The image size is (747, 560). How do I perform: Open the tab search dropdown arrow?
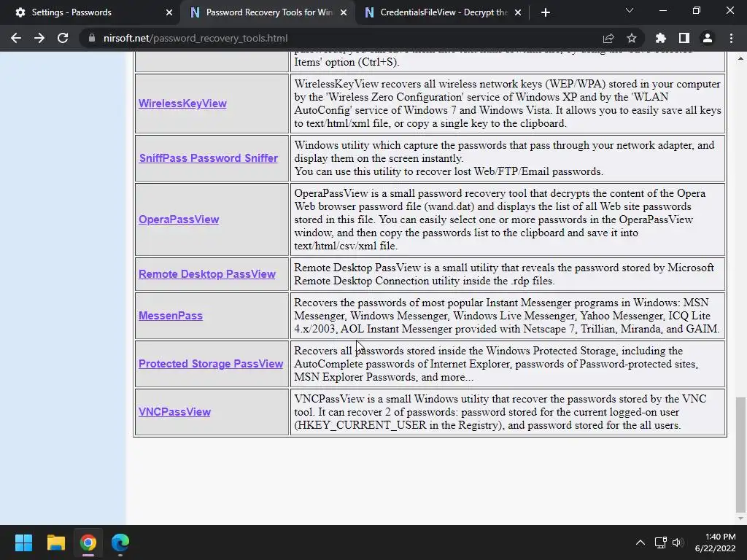[x=630, y=10]
